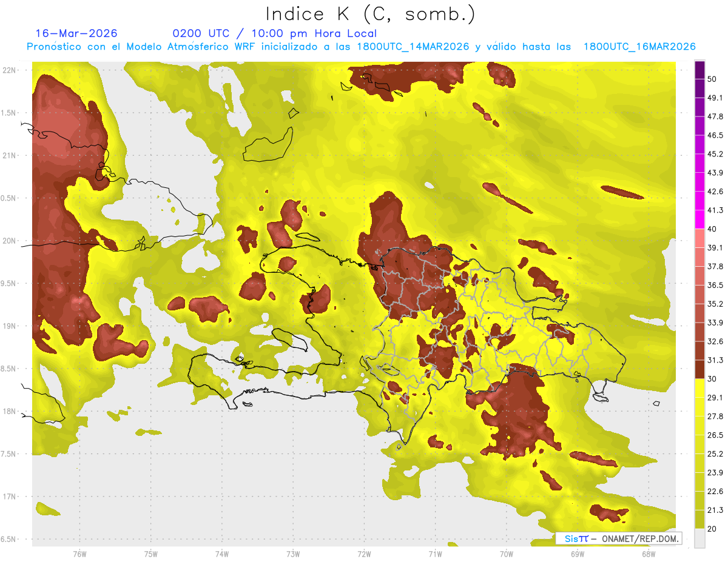Click the colorbar value 40

[x=712, y=229]
